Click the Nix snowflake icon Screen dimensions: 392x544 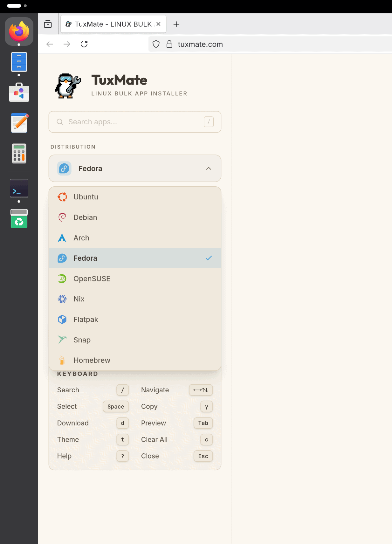coord(62,299)
